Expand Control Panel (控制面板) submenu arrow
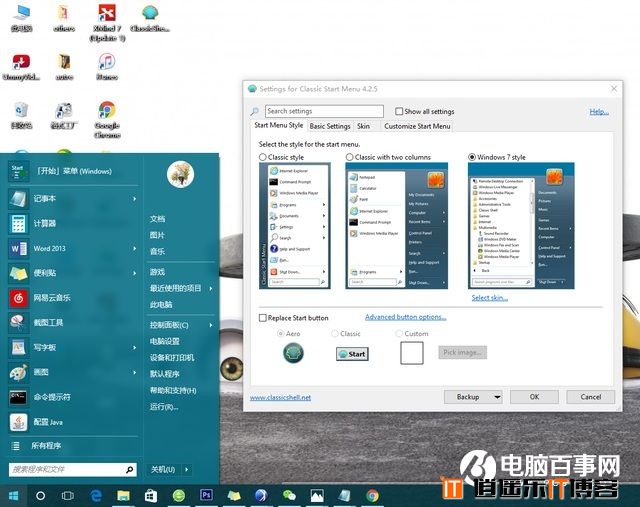The image size is (640, 507). pos(211,325)
